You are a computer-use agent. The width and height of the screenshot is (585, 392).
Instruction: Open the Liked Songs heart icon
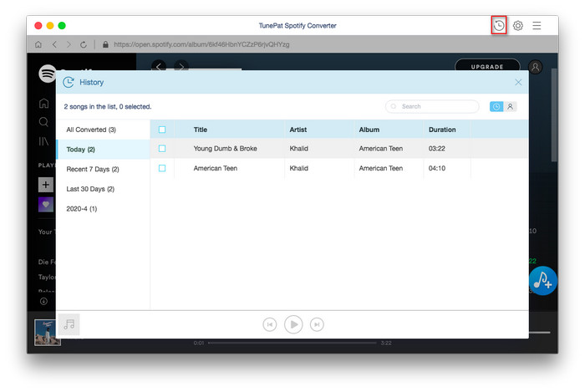[45, 205]
